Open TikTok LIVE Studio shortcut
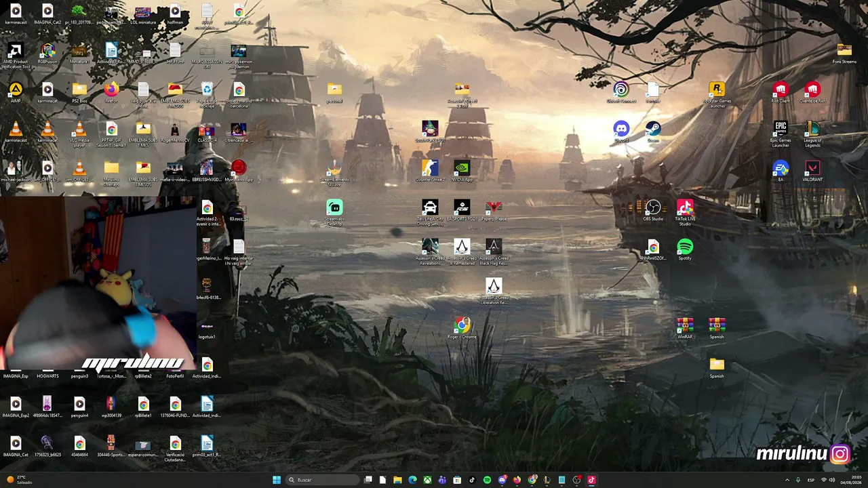This screenshot has height=488, width=868. pos(685,212)
